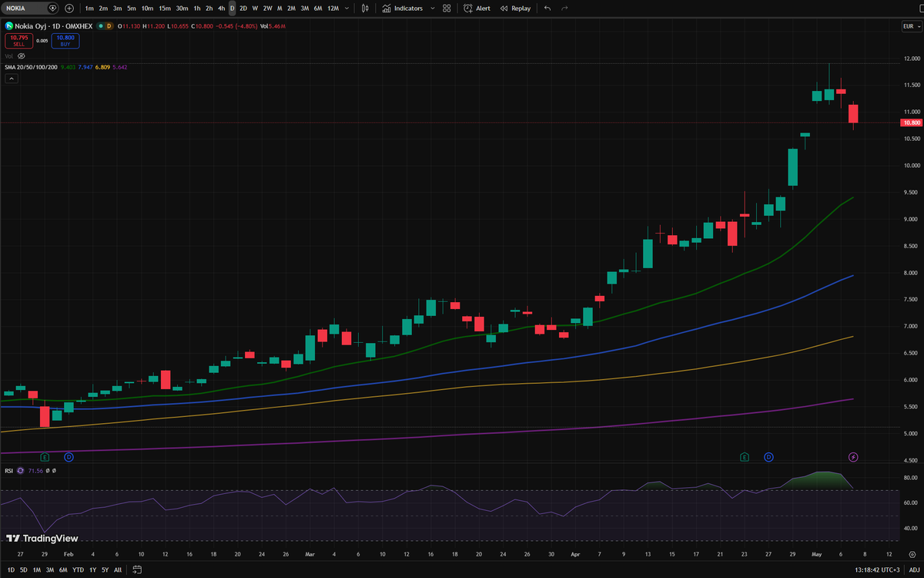Undo the last chart action
Screen dimensions: 924x578
point(547,8)
